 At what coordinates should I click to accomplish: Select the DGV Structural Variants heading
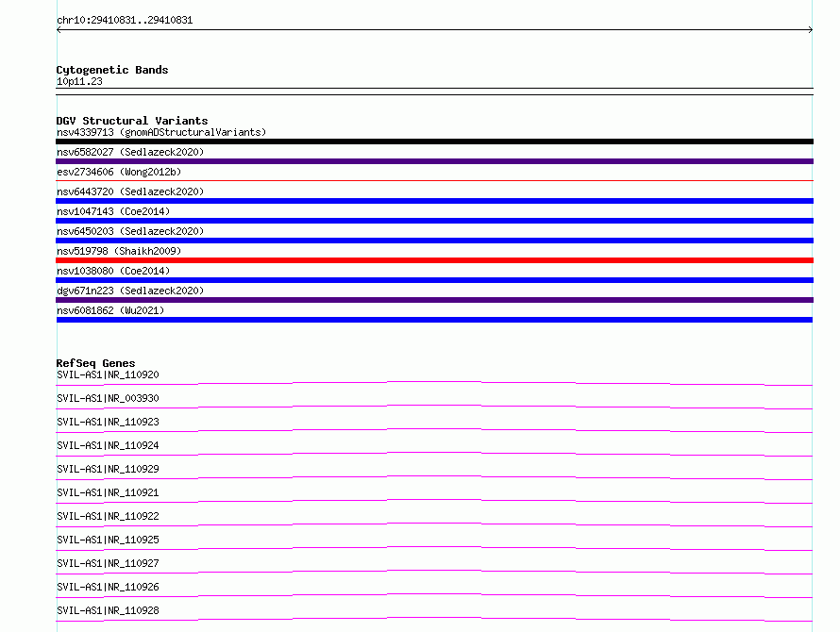[x=132, y=121]
